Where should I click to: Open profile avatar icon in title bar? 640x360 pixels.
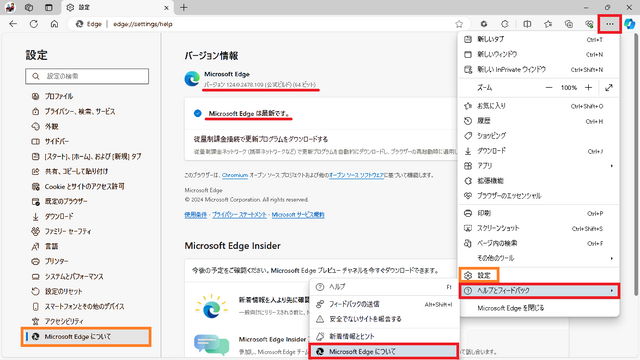click(10, 7)
